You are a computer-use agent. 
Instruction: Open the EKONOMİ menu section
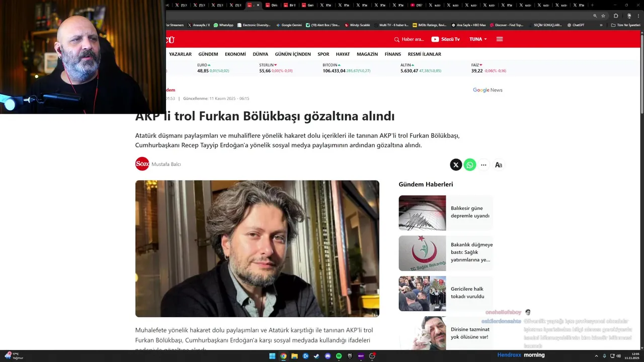235,54
